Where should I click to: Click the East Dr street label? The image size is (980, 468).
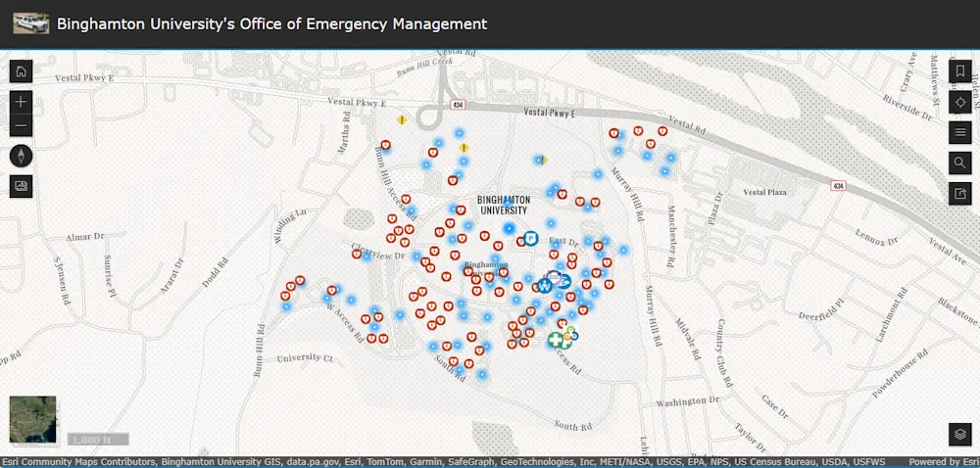(x=563, y=241)
